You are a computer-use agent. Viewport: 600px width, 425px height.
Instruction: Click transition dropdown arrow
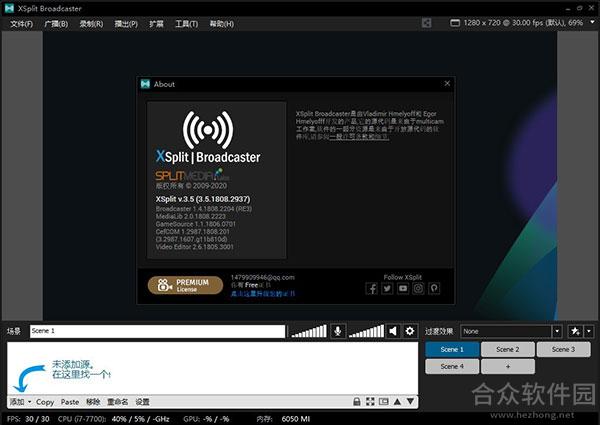point(557,331)
